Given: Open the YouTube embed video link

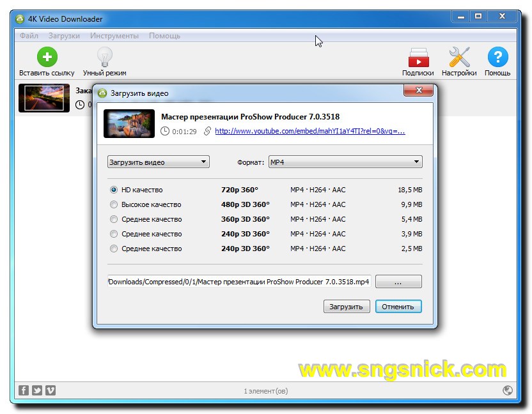Looking at the screenshot, I should (310, 131).
